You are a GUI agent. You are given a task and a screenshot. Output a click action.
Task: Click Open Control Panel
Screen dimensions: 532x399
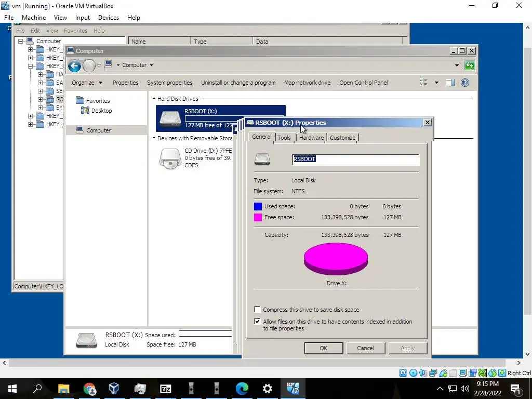click(363, 83)
